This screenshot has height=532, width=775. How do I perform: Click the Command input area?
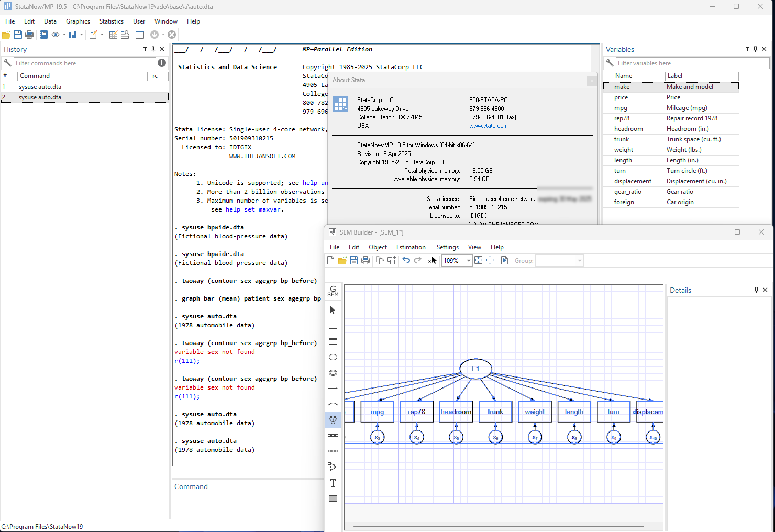pos(249,506)
